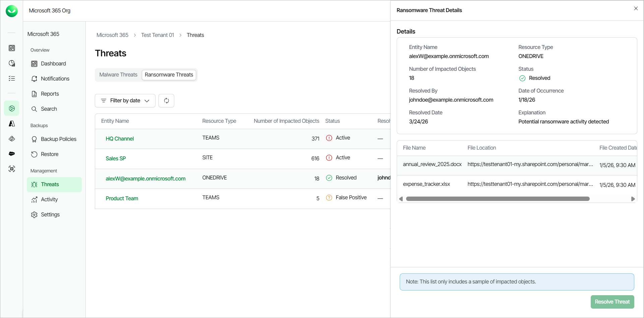
Task: Go to Test Tenant 01 breadcrumb
Action: pyautogui.click(x=157, y=35)
